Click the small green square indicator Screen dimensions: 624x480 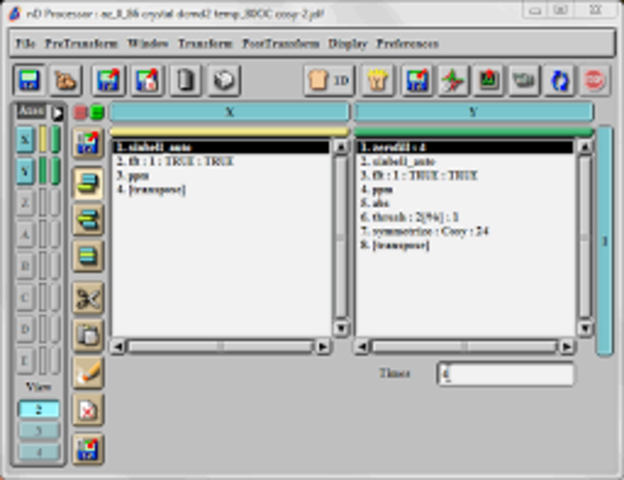97,113
